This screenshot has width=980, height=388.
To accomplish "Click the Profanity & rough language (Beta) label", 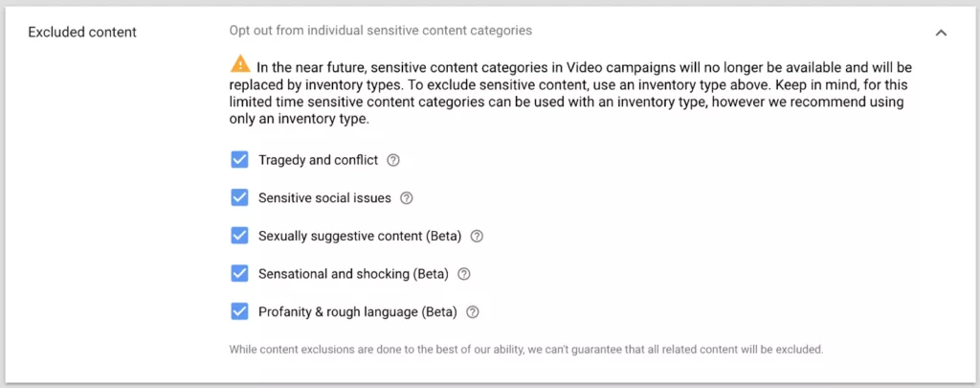I will [358, 311].
